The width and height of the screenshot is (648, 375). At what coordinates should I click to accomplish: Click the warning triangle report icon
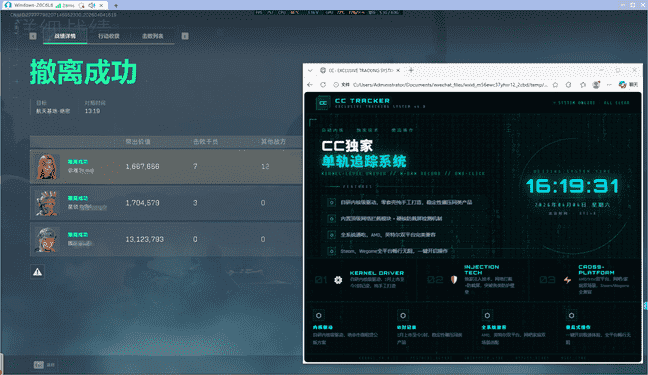pos(38,272)
